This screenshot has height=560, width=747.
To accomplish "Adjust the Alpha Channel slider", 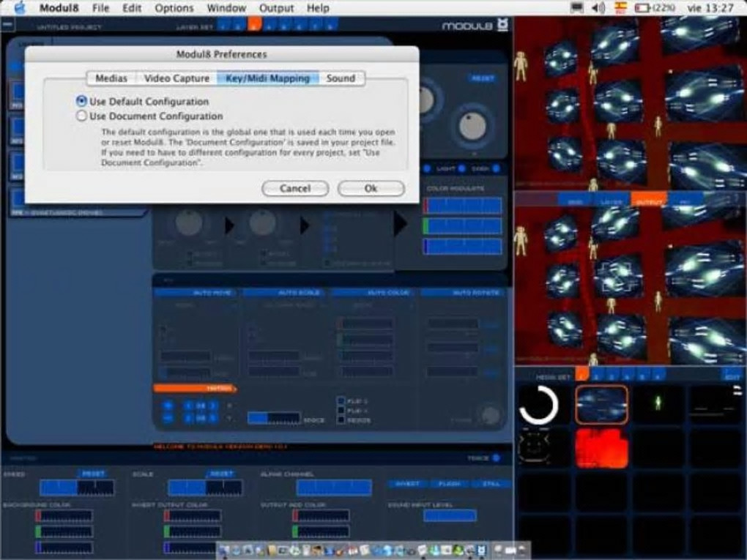I will (334, 488).
